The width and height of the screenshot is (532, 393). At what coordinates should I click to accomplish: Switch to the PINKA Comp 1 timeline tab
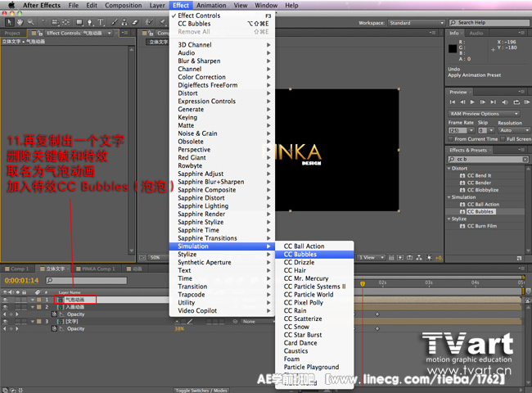pyautogui.click(x=96, y=269)
